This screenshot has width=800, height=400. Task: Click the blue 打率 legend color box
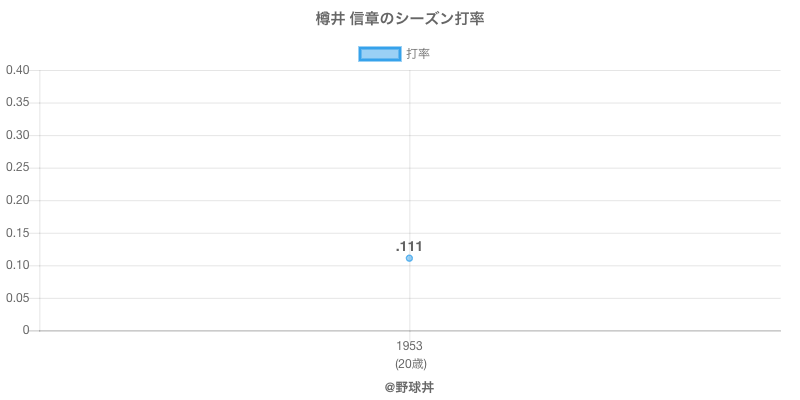point(380,54)
